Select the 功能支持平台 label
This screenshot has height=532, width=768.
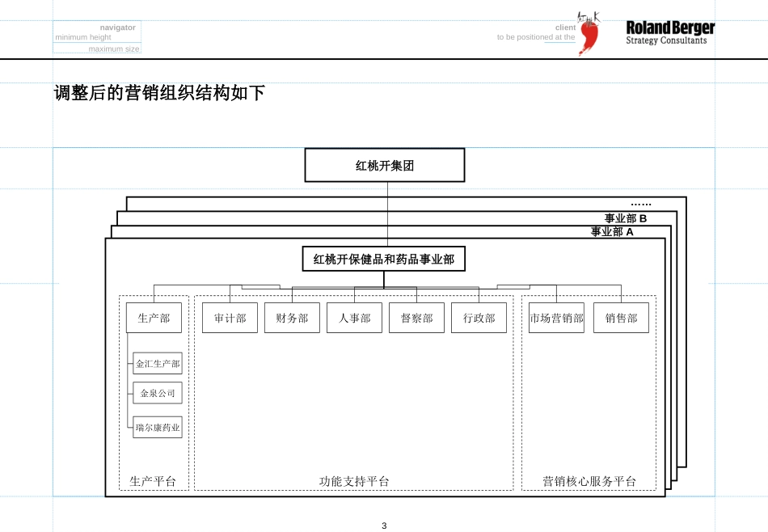354,481
